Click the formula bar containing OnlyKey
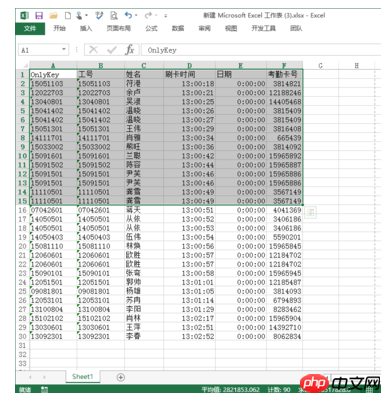This screenshot has height=393, width=381. pos(261,50)
